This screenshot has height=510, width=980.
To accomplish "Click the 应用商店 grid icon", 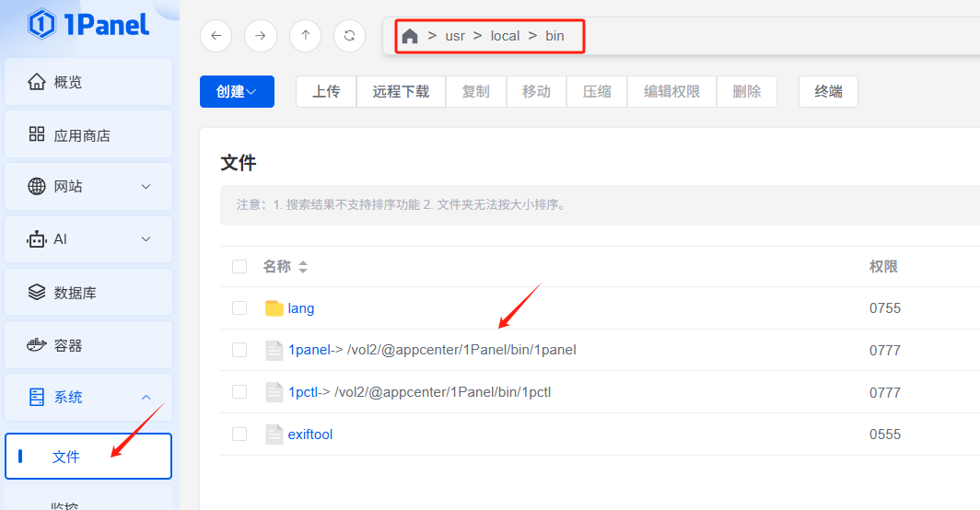I will (37, 134).
